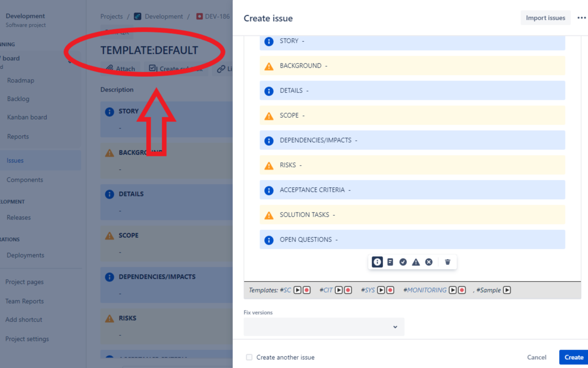Open Team Reports in the sidebar

[24, 301]
